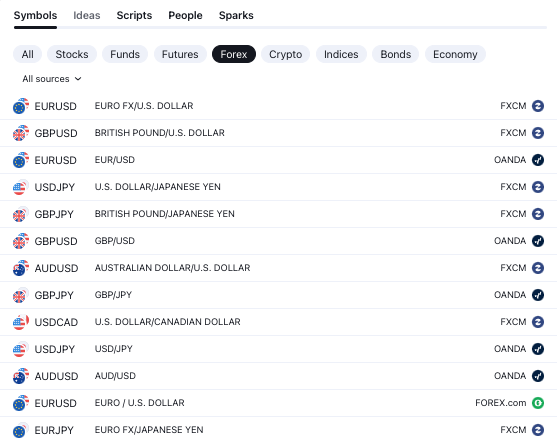The width and height of the screenshot is (557, 441).
Task: Click the flag icon in the USD/JPY OANDA row
Action: (x=21, y=349)
